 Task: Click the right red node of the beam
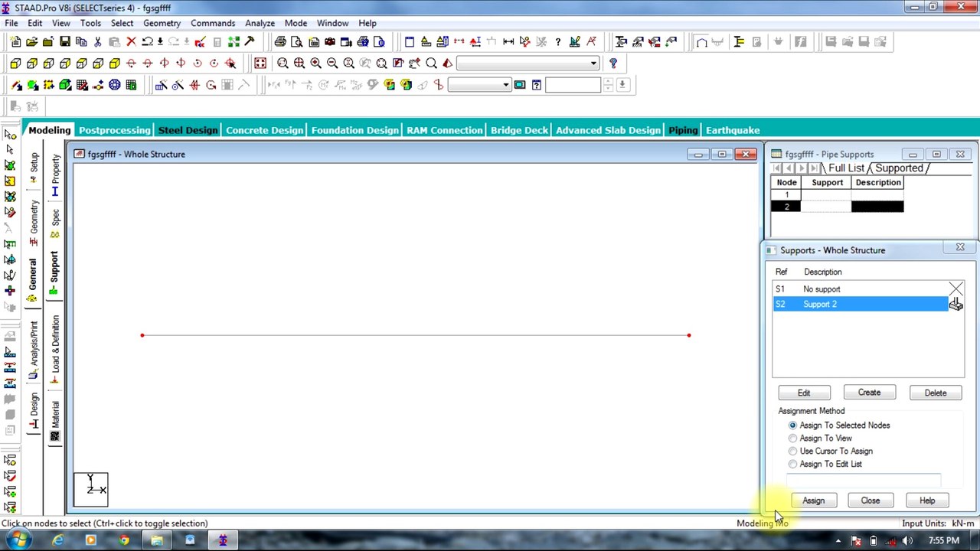(689, 335)
